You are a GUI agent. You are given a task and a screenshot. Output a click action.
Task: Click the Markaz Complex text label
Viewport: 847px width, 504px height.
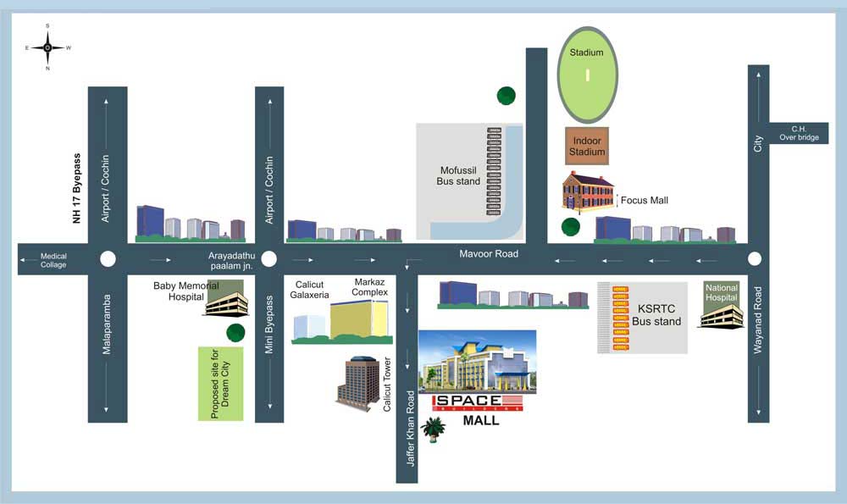point(369,287)
